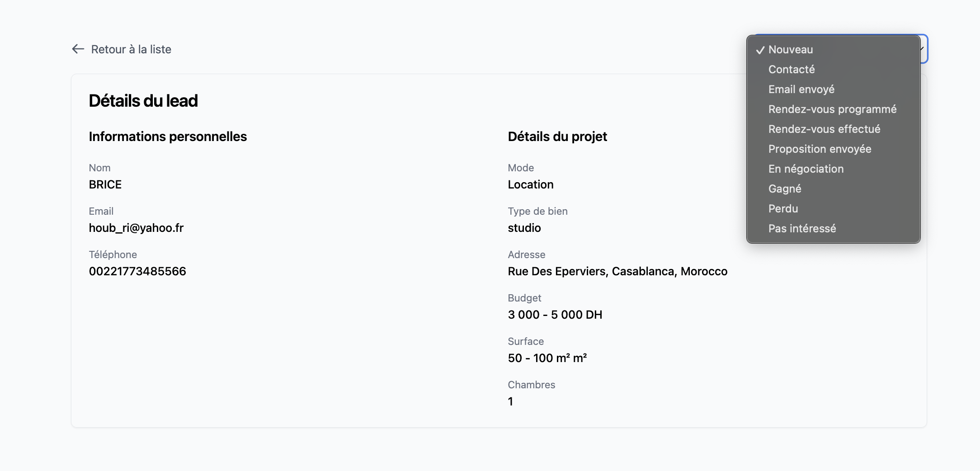Set status to "Email envoyé"
The width and height of the screenshot is (980, 471).
801,89
